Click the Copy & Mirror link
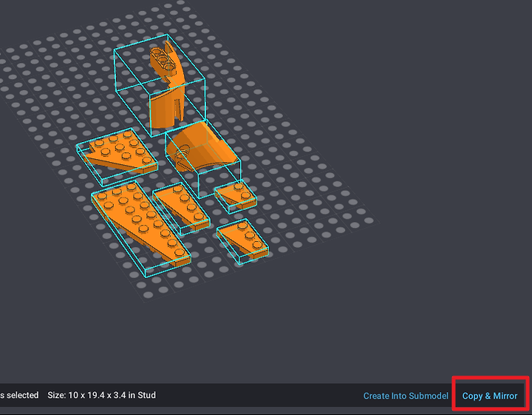Viewport: 532px width, 415px height. coord(490,396)
